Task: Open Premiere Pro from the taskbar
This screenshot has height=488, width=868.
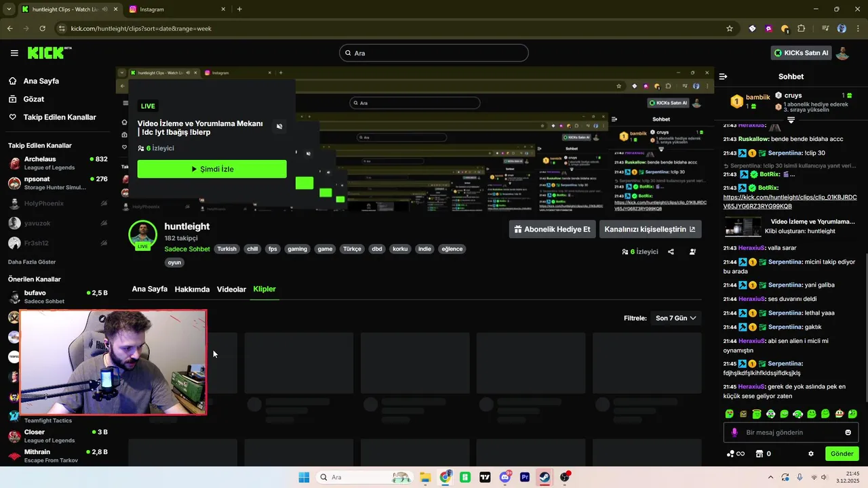Action: click(525, 477)
